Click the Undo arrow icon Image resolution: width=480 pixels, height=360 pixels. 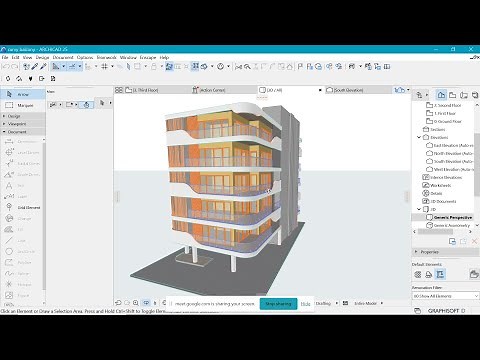coord(6,67)
